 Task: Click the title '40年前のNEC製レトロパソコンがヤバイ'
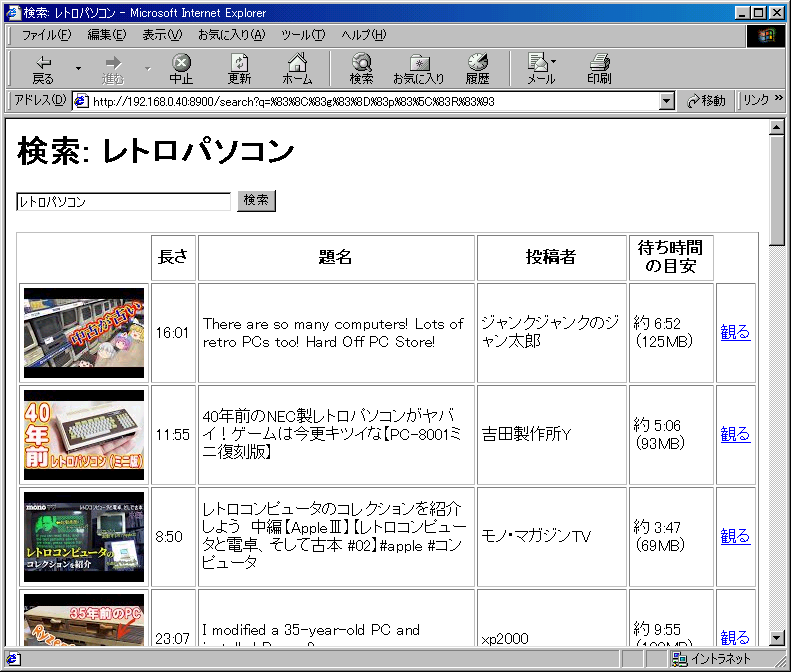tap(331, 434)
